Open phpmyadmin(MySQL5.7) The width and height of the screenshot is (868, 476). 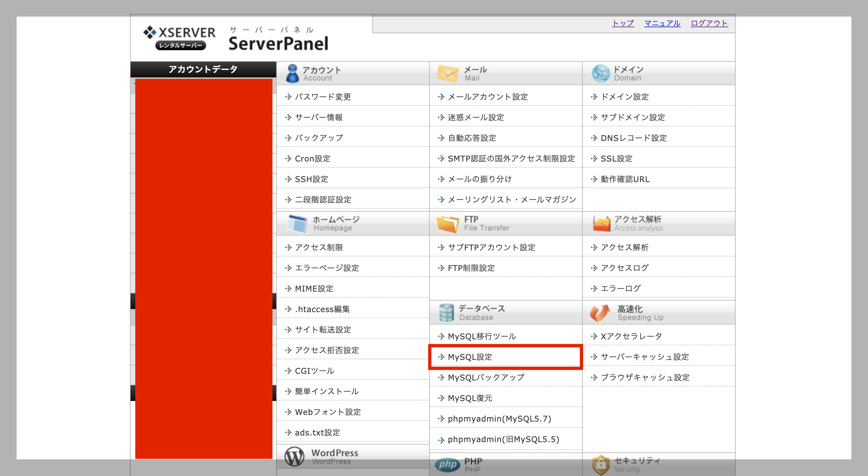point(499,418)
